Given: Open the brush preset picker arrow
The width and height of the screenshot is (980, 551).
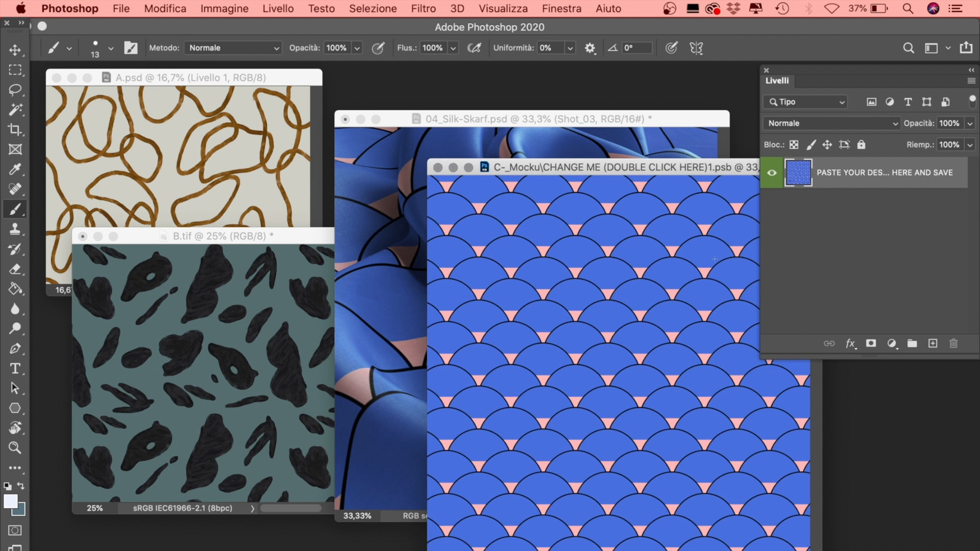Looking at the screenshot, I should 111,48.
